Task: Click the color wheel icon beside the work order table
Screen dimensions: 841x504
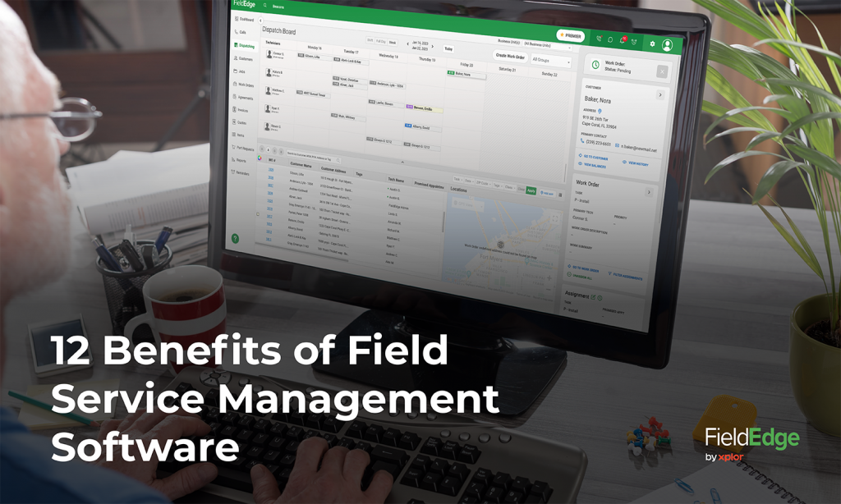Action: (260, 158)
